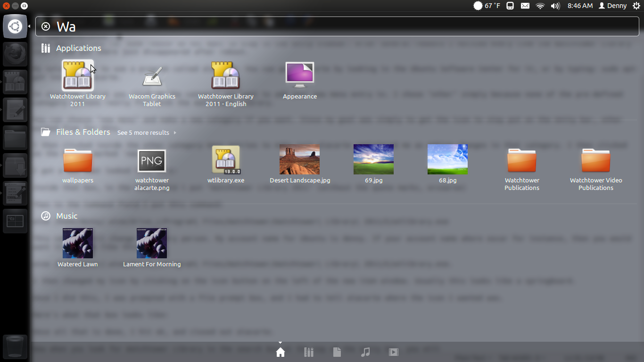Switch to the Music lens
644x362 pixels.
(x=365, y=352)
